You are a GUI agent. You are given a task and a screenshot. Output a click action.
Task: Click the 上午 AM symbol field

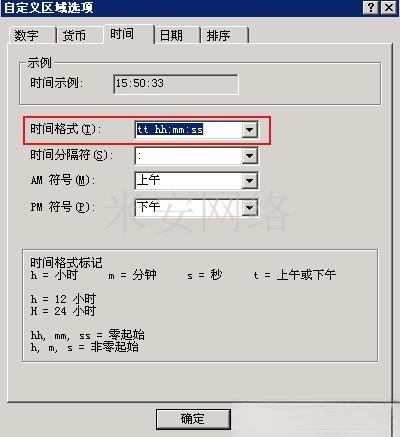pyautogui.click(x=189, y=181)
